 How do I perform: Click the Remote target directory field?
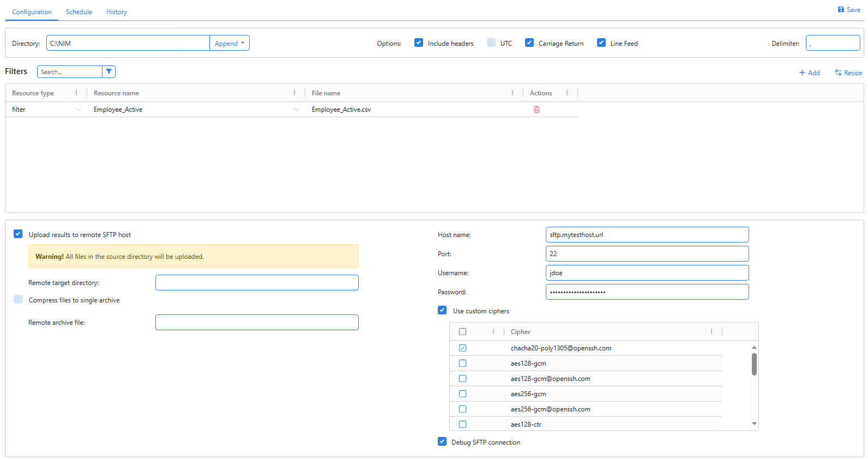pyautogui.click(x=257, y=283)
